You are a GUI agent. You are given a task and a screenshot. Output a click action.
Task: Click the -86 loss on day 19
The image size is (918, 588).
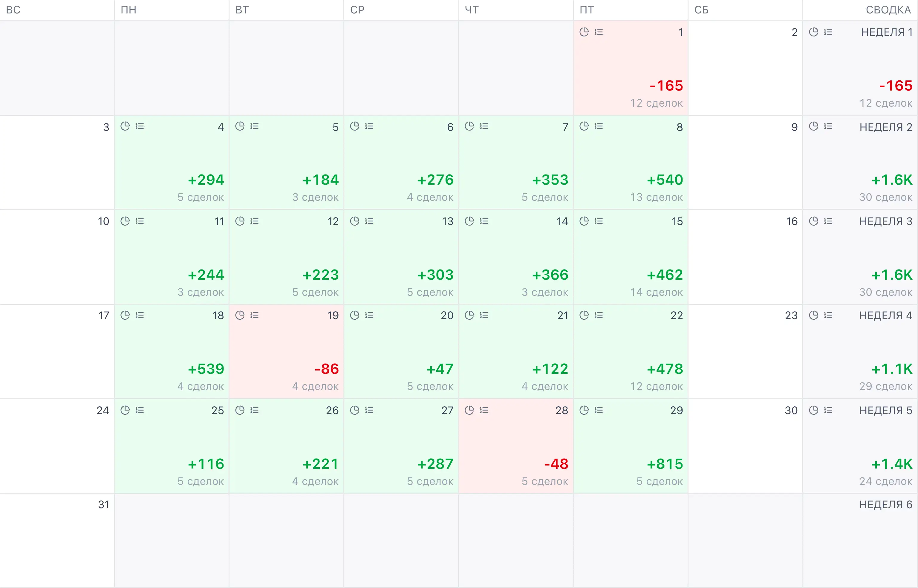(327, 369)
